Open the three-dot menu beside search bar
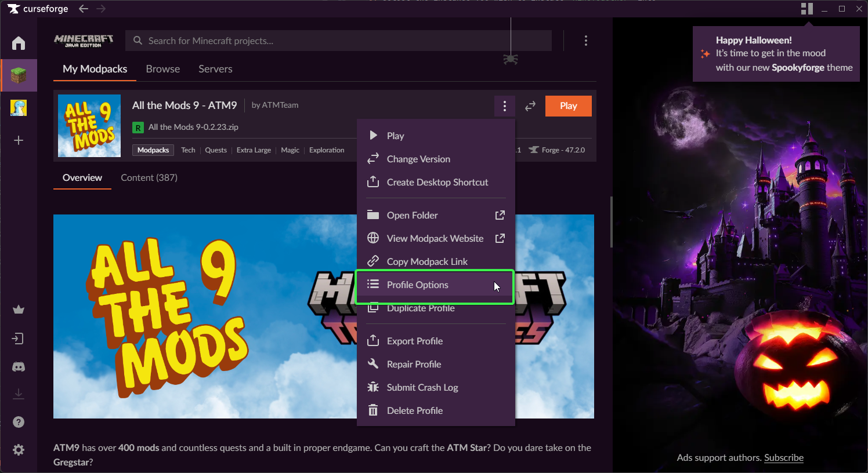This screenshot has width=868, height=473. (586, 41)
